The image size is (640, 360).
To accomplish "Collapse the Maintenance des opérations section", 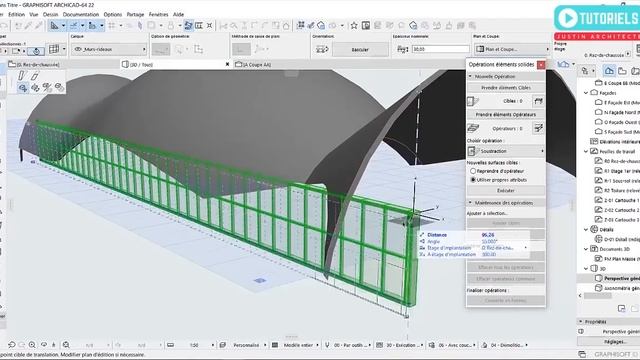I will [470, 202].
